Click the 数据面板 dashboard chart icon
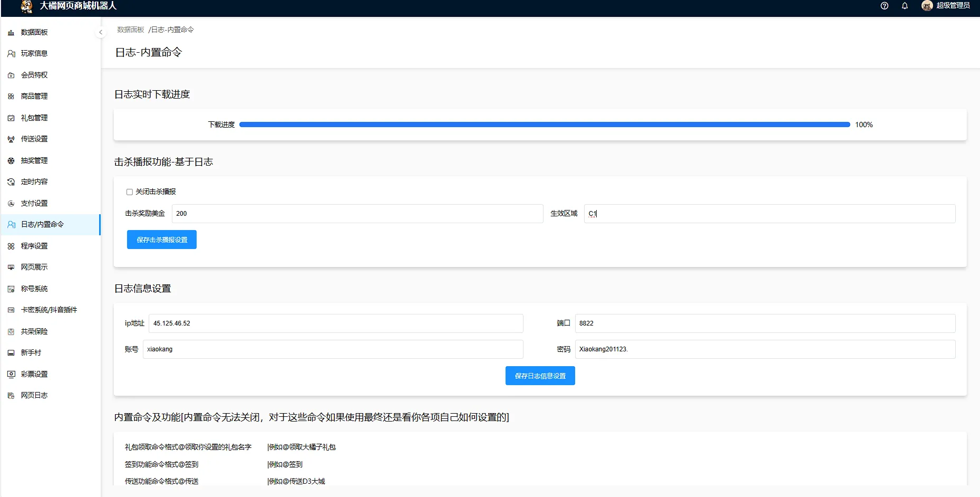 click(x=11, y=33)
